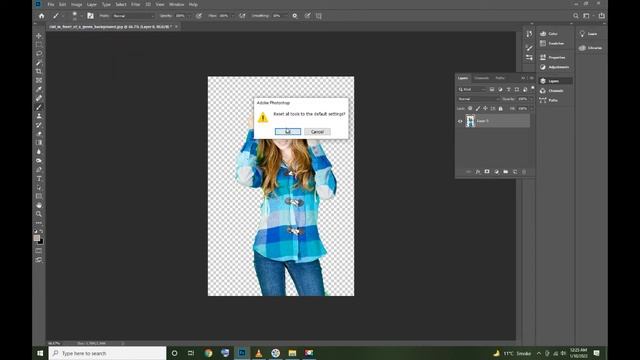Select the Zoom tool

point(39,214)
